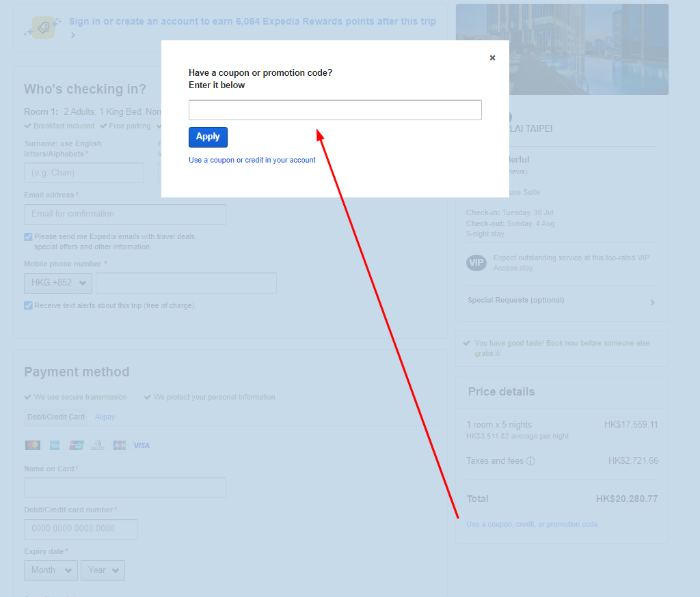Click 'We use secure transmission' text

[81, 397]
